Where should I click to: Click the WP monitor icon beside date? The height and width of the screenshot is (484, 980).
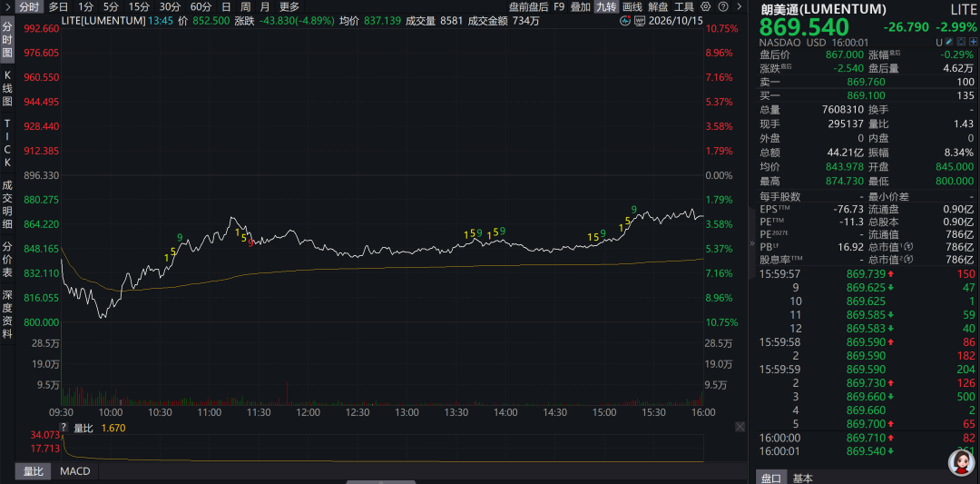tap(640, 21)
